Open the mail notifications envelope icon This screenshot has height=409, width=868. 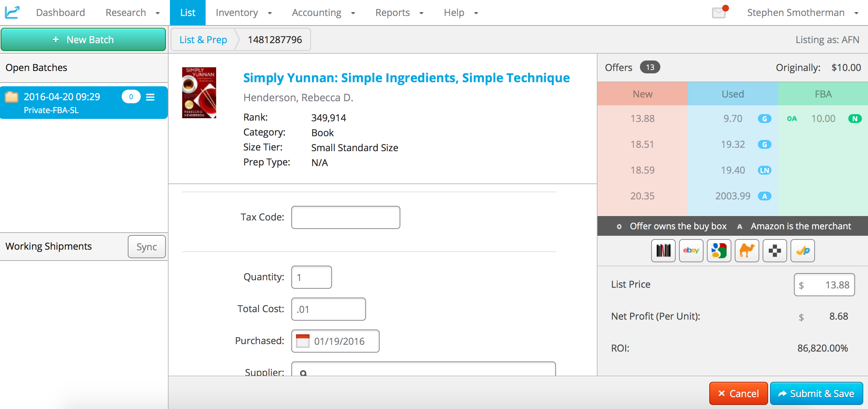click(x=719, y=13)
